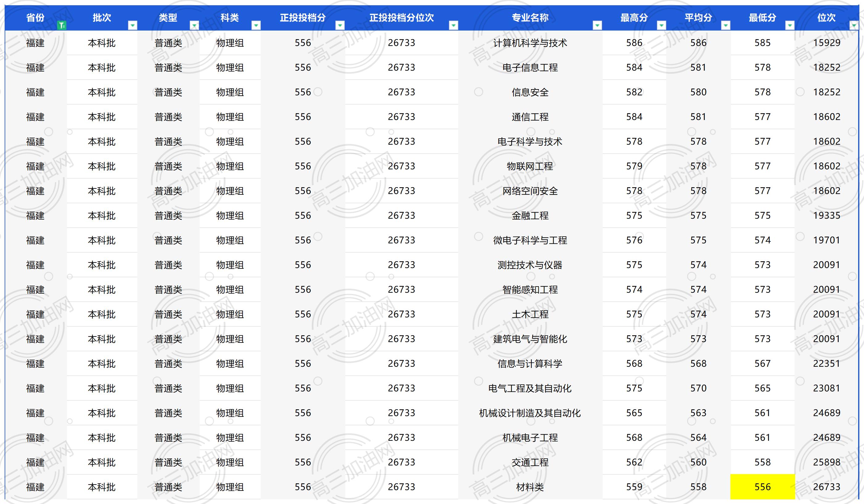
Task: Click the 金融工程 cell
Action: click(x=530, y=216)
